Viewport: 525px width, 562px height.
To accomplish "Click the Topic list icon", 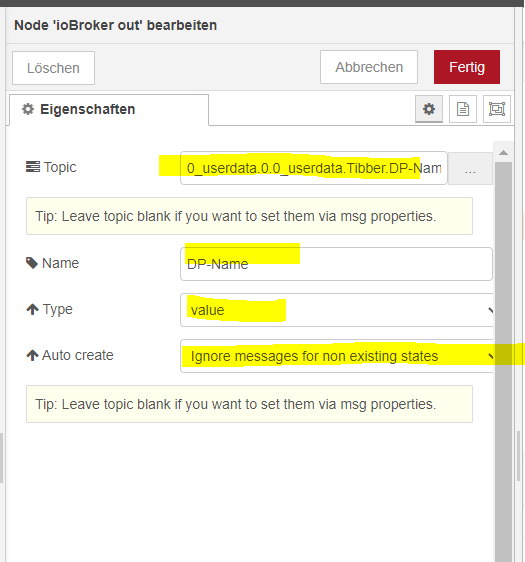I will click(x=33, y=167).
